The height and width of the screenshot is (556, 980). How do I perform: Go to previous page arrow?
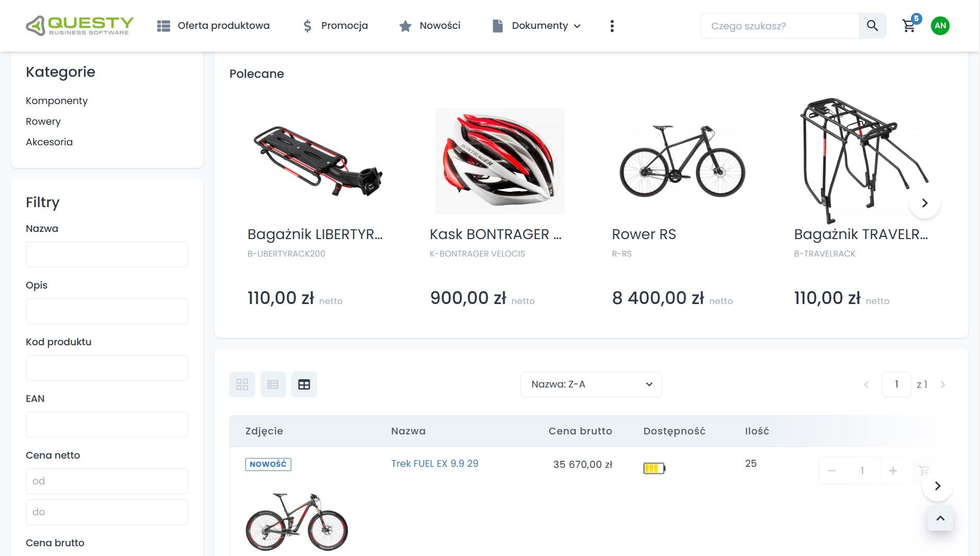(867, 384)
